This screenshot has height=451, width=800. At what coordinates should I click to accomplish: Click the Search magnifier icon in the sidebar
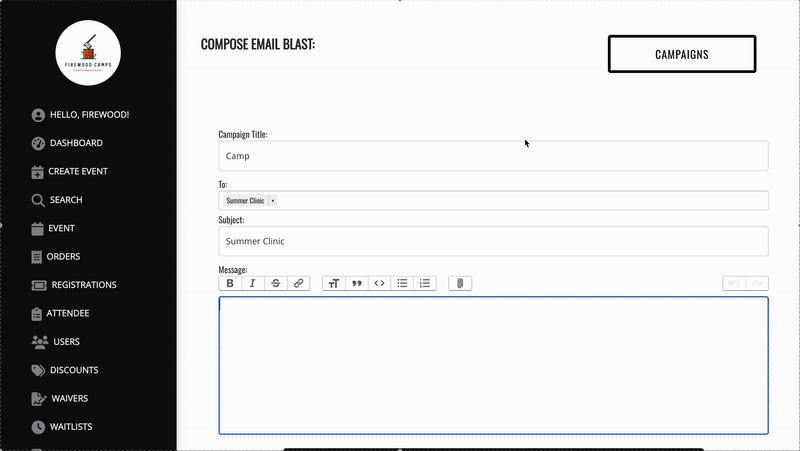[x=38, y=201]
